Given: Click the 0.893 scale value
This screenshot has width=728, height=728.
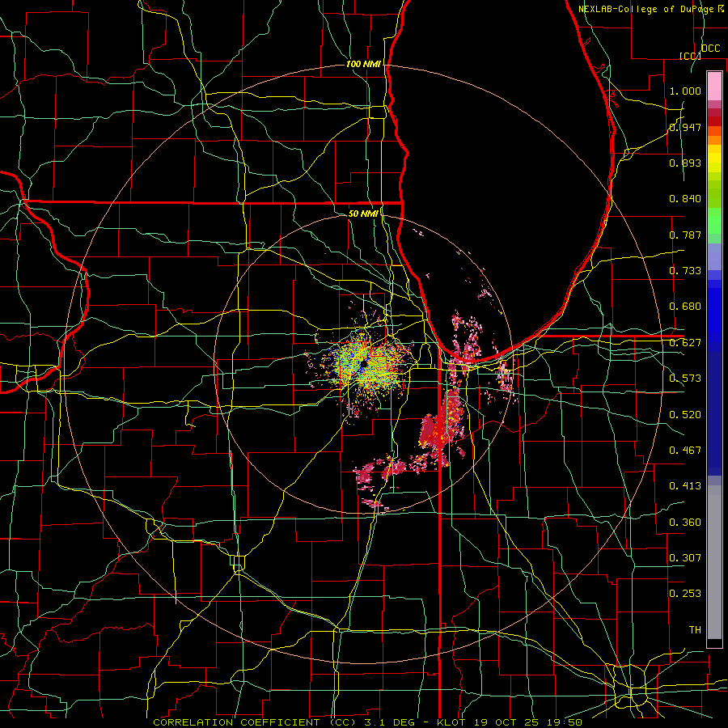Looking at the screenshot, I should 685,163.
